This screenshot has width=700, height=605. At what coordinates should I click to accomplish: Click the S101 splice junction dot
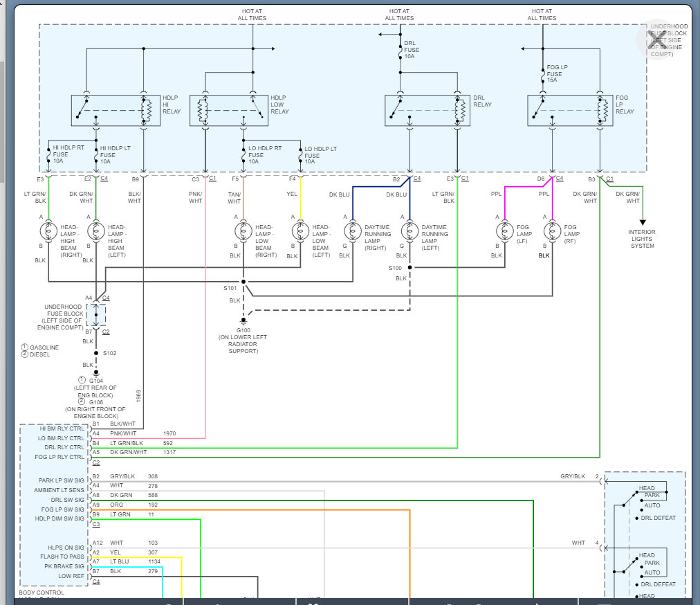tap(243, 282)
